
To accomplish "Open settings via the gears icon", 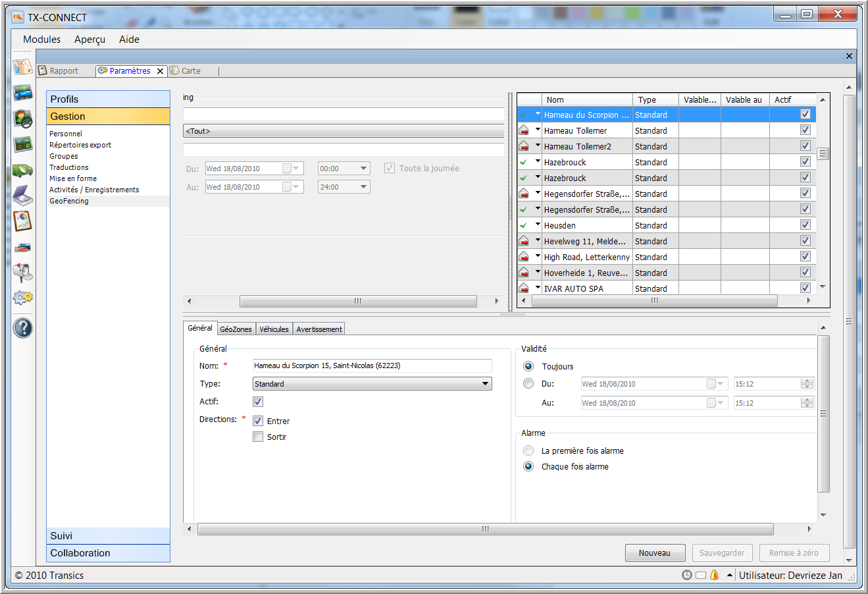I will [x=22, y=298].
